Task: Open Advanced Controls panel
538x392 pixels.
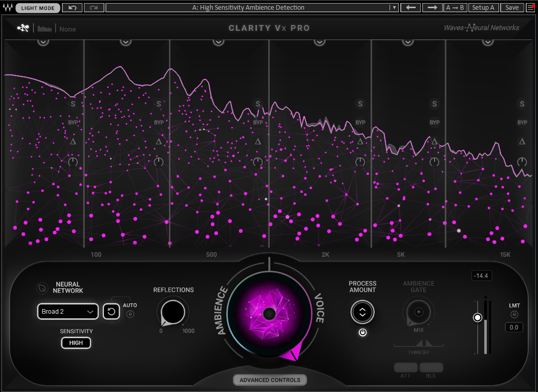Action: click(x=270, y=380)
